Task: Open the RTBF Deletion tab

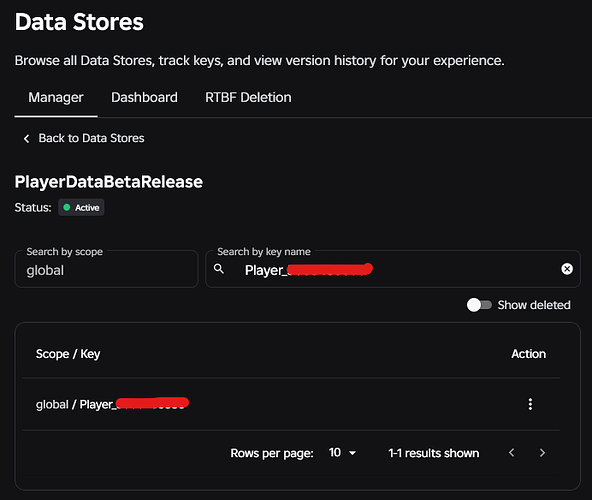Action: point(248,97)
